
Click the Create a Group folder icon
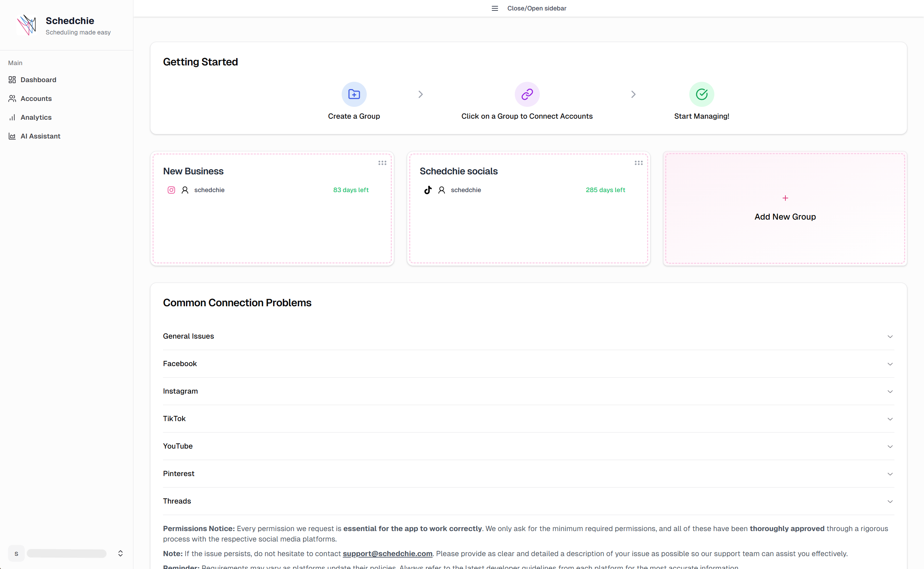(x=354, y=94)
